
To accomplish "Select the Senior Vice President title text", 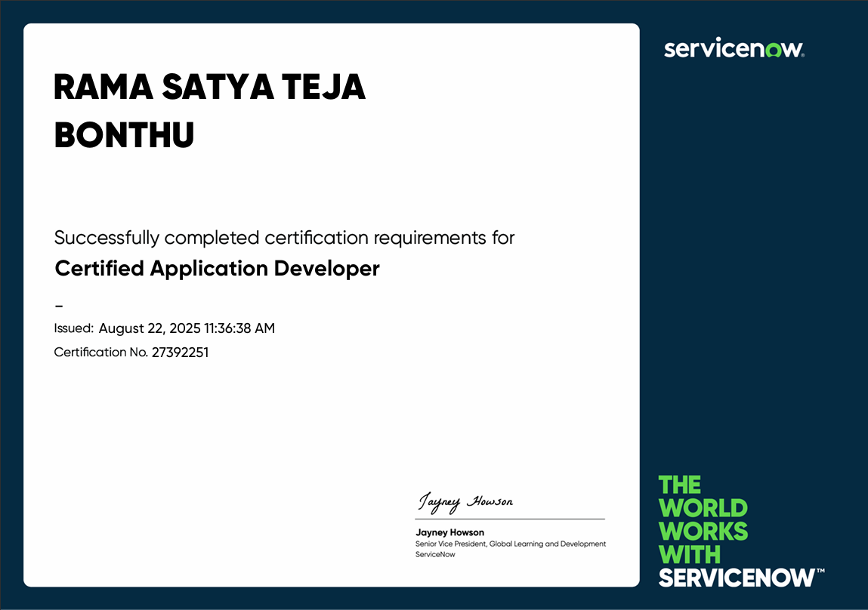I will coord(511,544).
